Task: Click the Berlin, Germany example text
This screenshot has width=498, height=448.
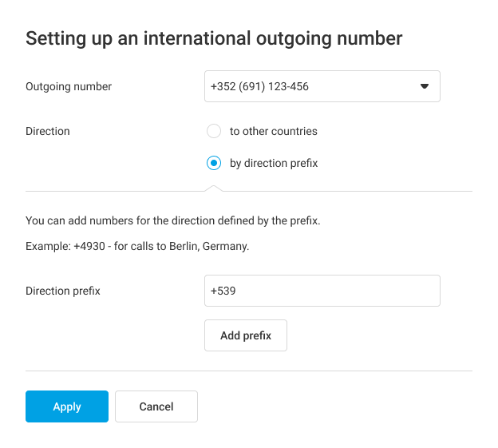Action: pos(137,246)
